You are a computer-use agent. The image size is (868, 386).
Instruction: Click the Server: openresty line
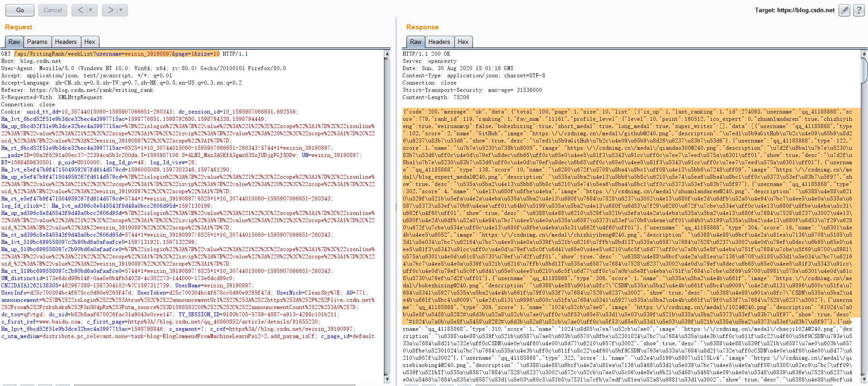[x=429, y=61]
